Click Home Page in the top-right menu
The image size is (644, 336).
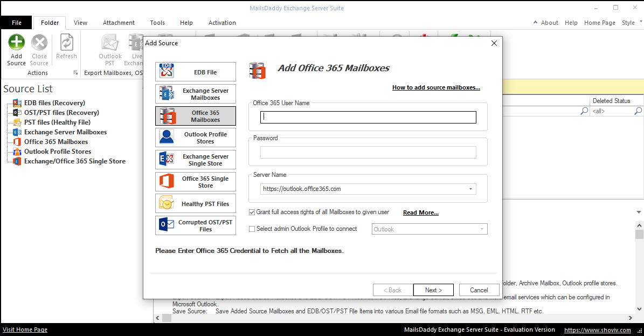click(600, 23)
